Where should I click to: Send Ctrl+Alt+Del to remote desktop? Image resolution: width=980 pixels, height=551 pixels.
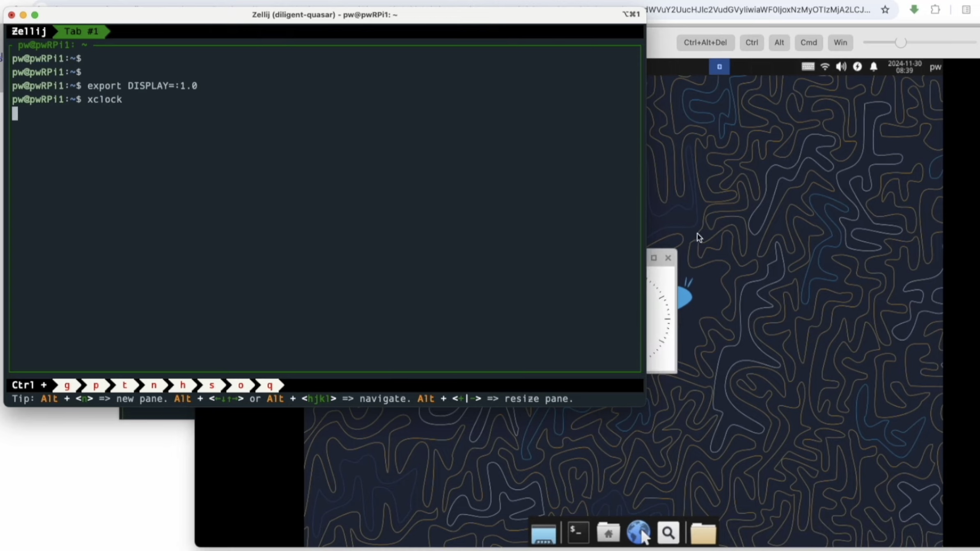(705, 42)
